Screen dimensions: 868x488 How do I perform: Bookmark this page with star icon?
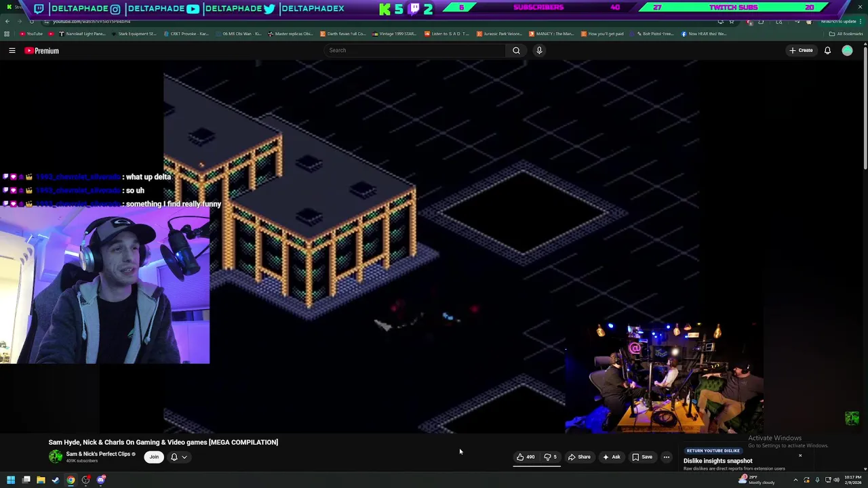(x=732, y=22)
